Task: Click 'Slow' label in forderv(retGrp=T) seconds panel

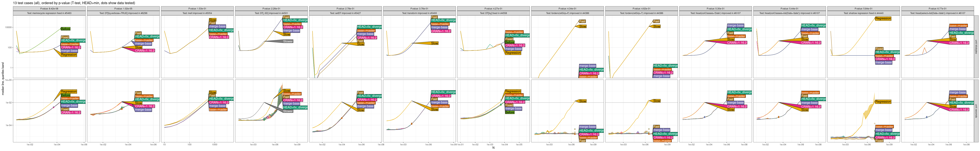Action: pyautogui.click(x=657, y=101)
